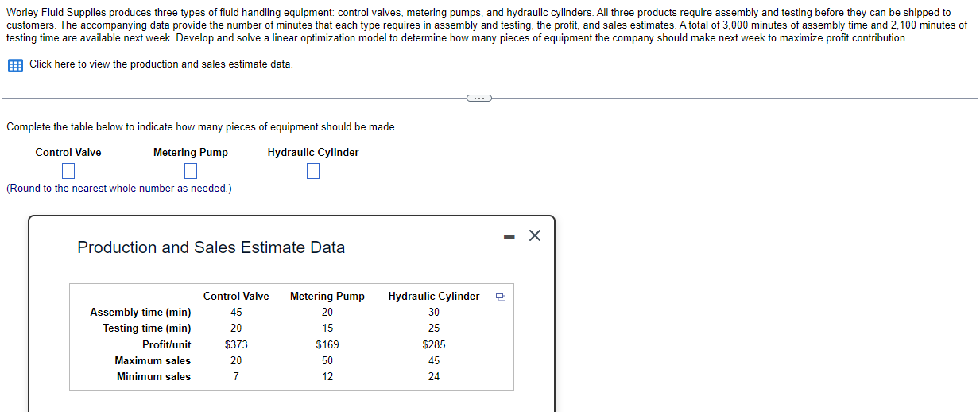Click the 'Minimum sales' row label

click(154, 377)
